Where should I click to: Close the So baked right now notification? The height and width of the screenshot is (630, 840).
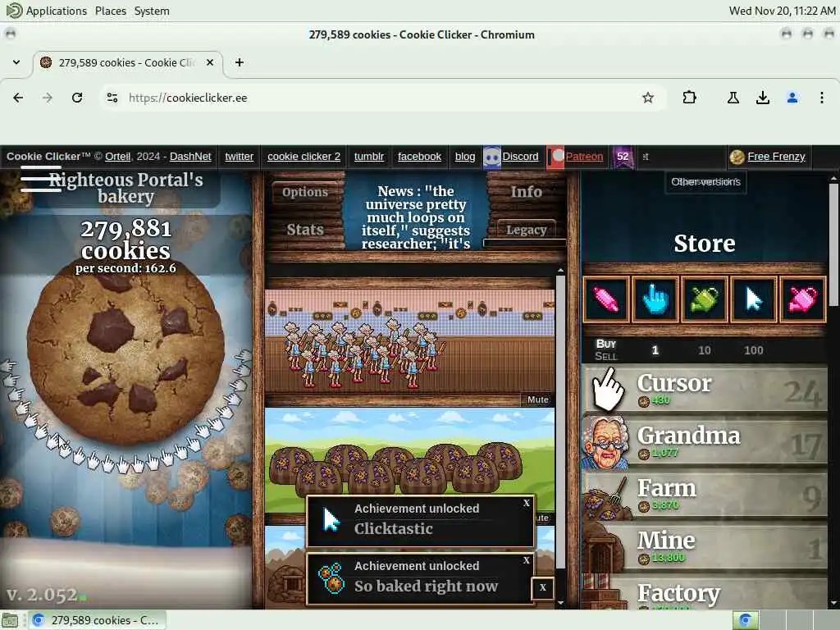pos(527,559)
